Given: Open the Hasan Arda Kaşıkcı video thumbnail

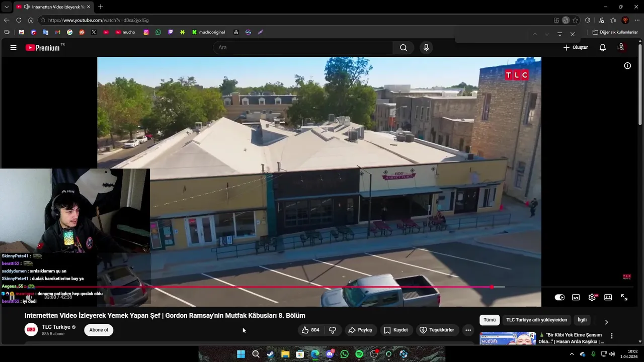Looking at the screenshot, I should [507, 338].
